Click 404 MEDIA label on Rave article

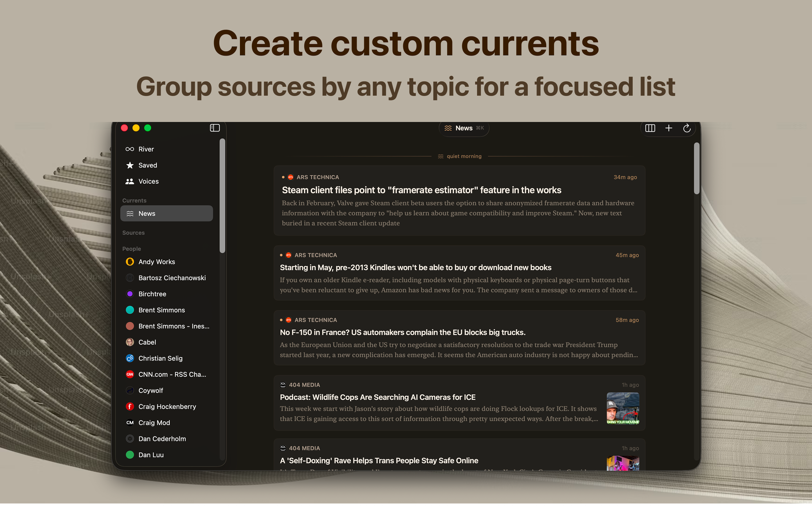tap(304, 448)
